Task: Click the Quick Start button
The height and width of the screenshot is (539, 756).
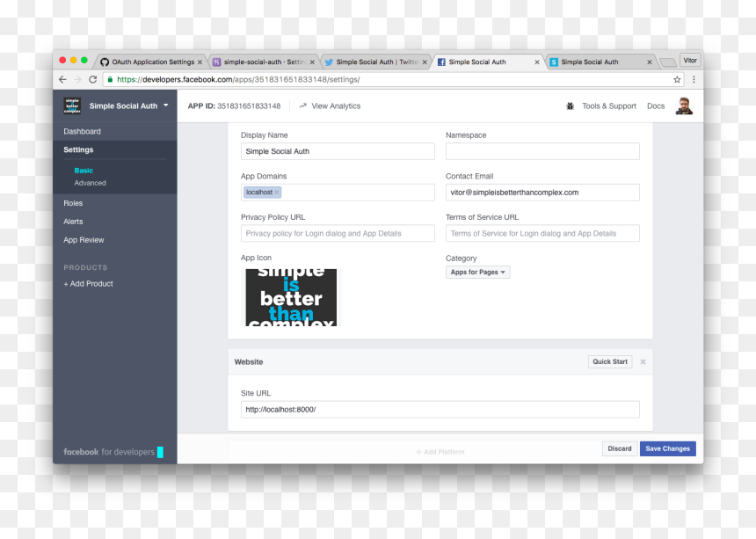Action: 610,361
